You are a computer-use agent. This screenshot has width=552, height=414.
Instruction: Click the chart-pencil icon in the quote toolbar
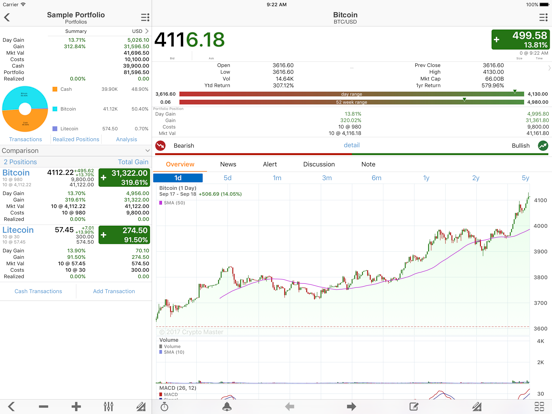pyautogui.click(x=477, y=407)
